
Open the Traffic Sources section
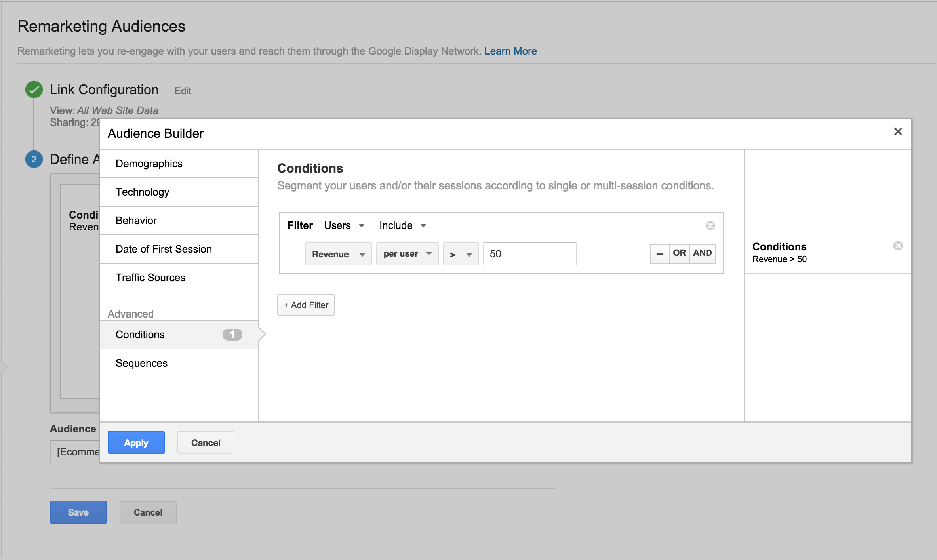click(150, 278)
